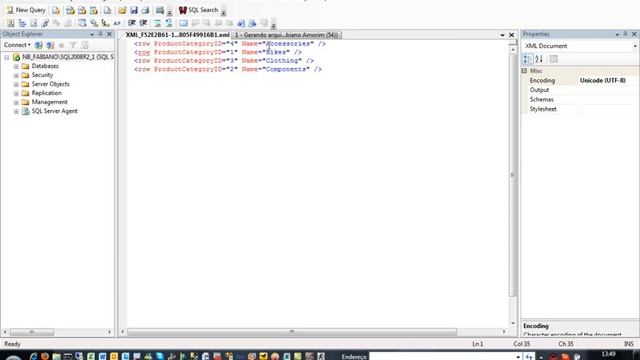This screenshot has width=640, height=360.
Task: Start an Analysis Services MDX Query
Action: point(70,10)
